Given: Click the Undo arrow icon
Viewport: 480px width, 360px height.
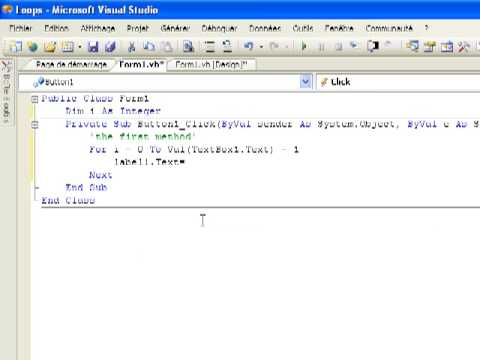Looking at the screenshot, I should tap(248, 46).
